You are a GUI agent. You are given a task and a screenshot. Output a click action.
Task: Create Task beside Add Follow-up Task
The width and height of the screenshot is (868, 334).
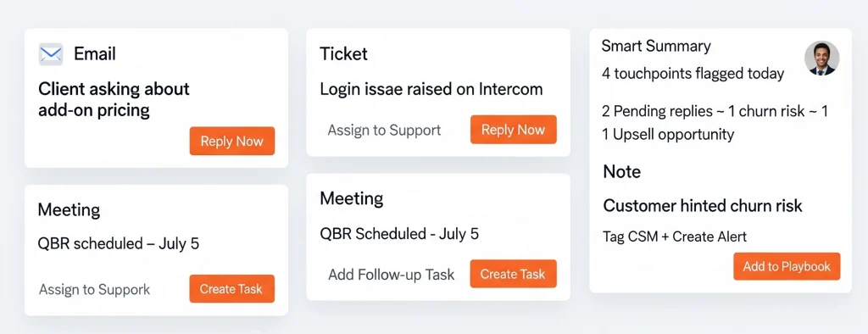click(x=513, y=274)
